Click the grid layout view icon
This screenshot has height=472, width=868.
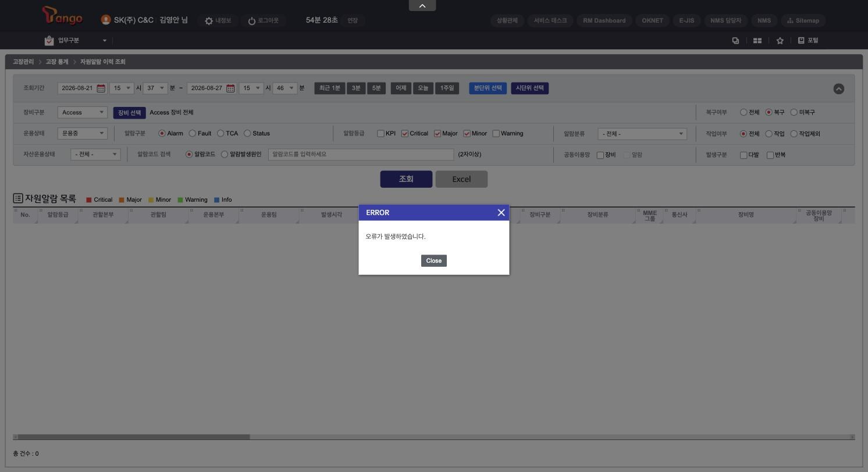[x=757, y=41]
